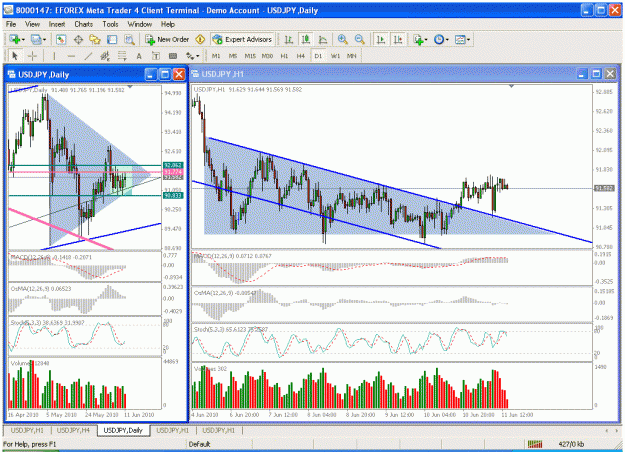Click the Indicators list green plus icon
This screenshot has height=452, width=625.
[418, 39]
